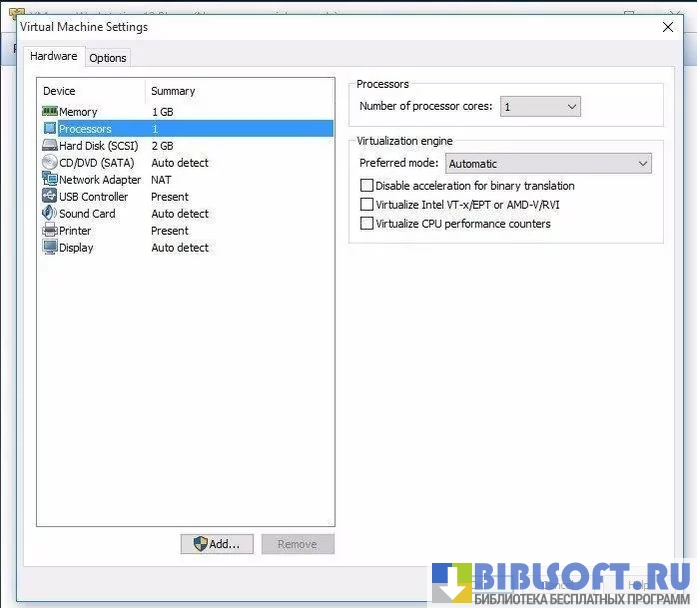This screenshot has width=697, height=608.
Task: Click the Add... button
Action: 217,544
